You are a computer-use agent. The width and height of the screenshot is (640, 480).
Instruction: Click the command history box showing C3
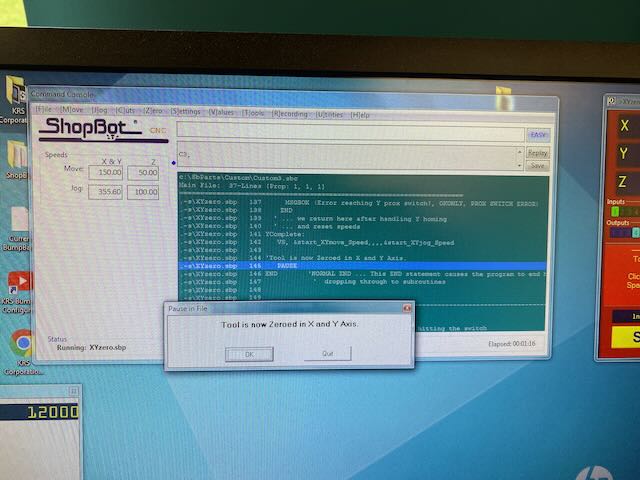point(347,157)
